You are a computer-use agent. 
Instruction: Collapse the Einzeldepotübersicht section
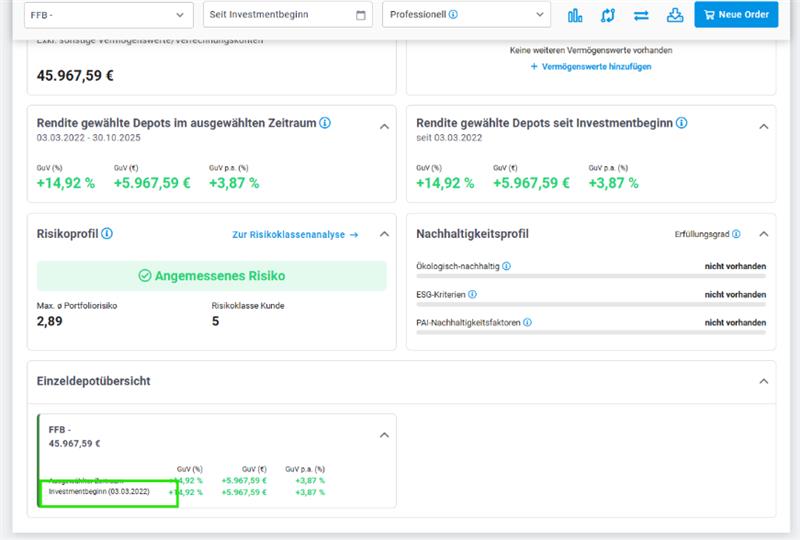tap(764, 381)
